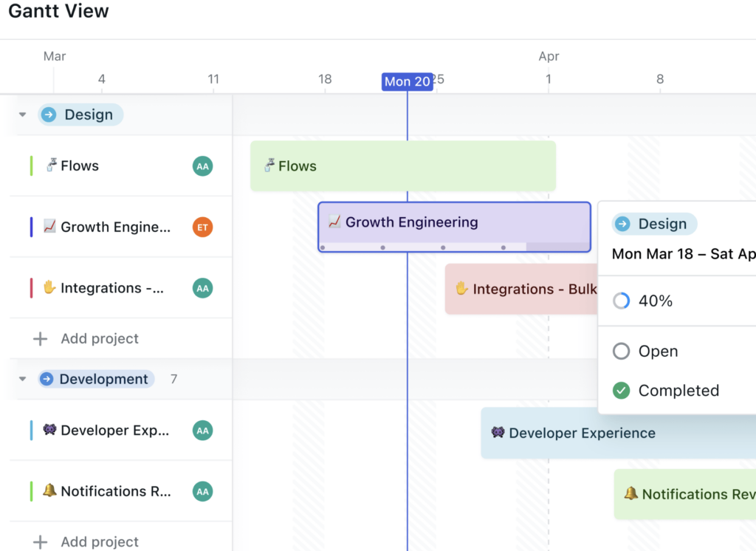Viewport: 756px width, 551px height.
Task: Click the ET avatar on Growth Engineering row
Action: click(x=202, y=227)
